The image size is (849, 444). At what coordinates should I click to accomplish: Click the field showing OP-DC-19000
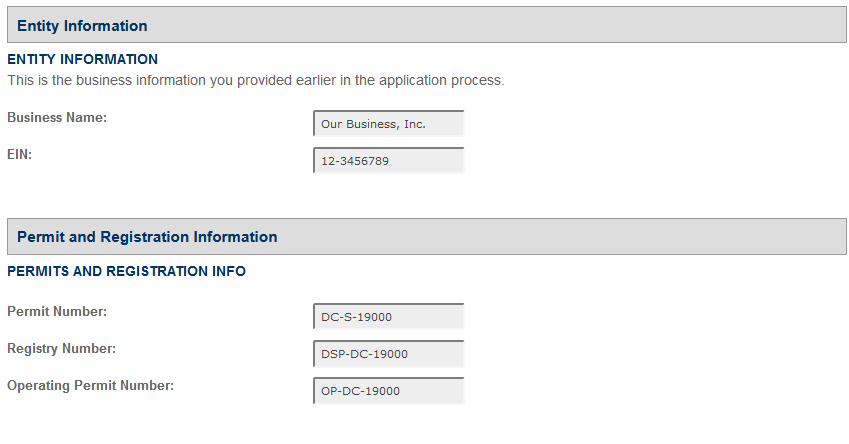pyautogui.click(x=389, y=391)
